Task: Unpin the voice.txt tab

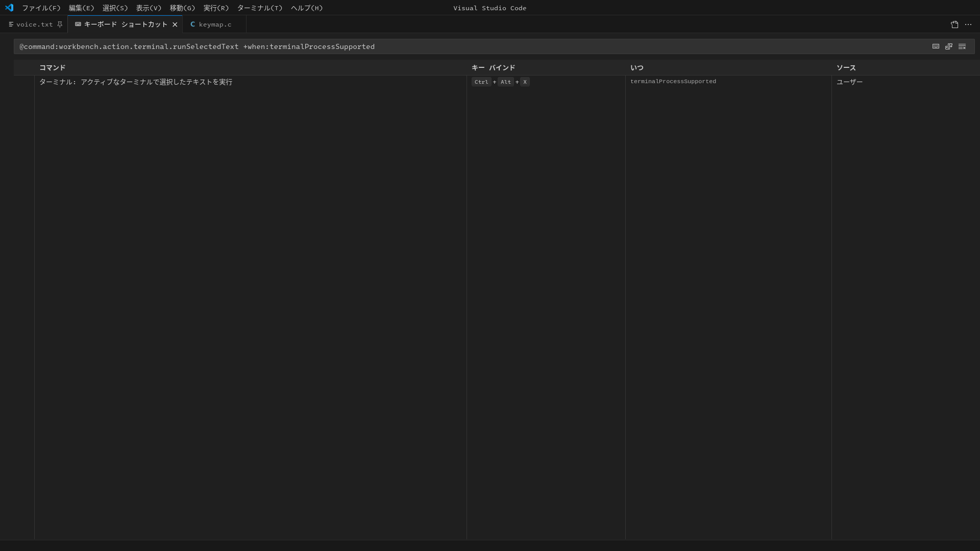Action: 60,24
